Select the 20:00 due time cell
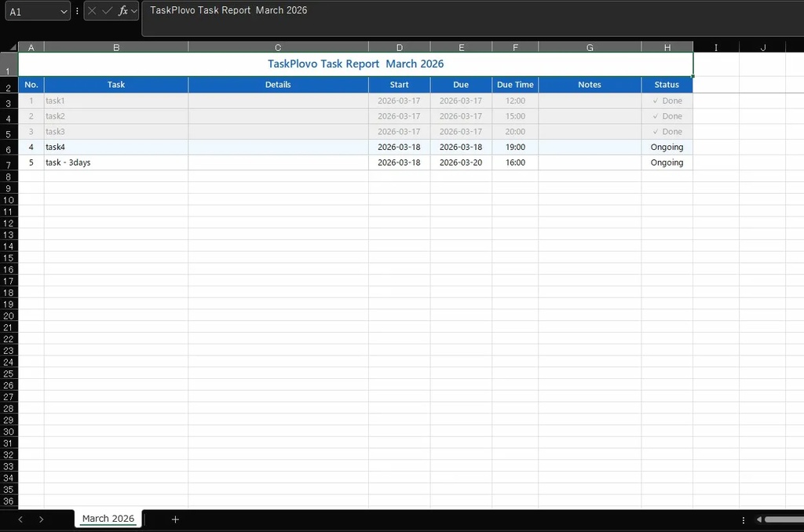The width and height of the screenshot is (804, 532). (x=515, y=132)
